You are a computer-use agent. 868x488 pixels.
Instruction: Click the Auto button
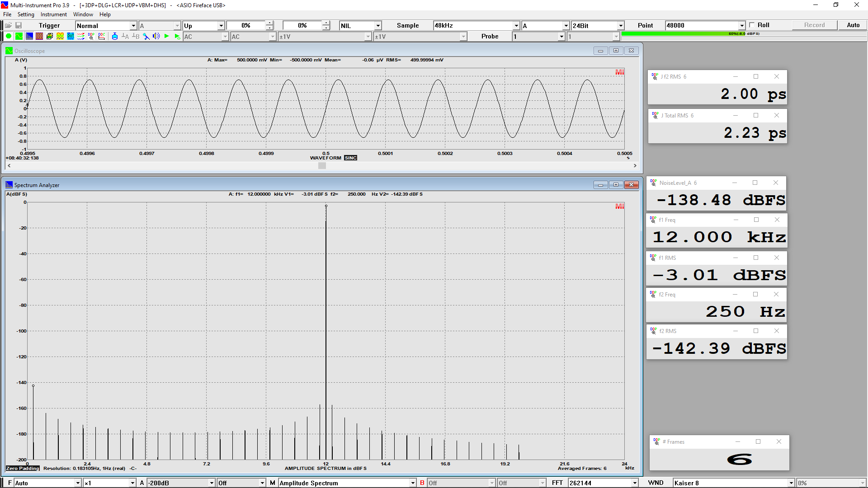pyautogui.click(x=853, y=25)
